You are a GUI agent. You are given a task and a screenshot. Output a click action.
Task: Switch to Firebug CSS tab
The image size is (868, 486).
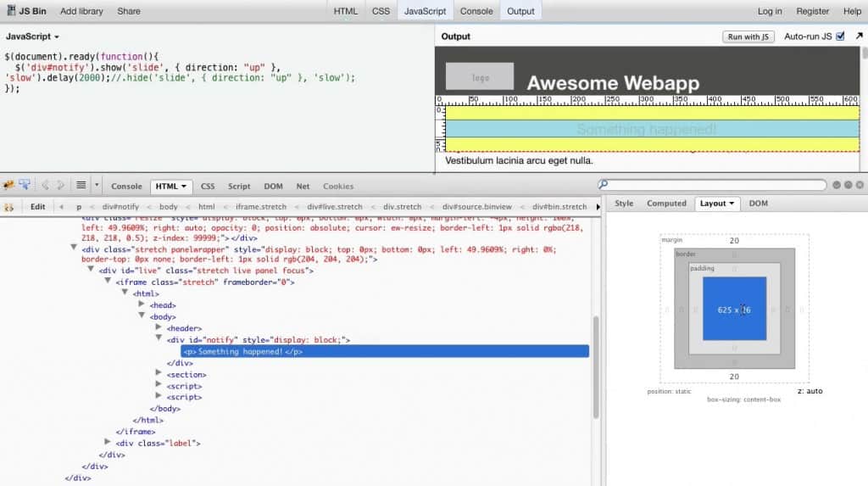click(x=208, y=187)
